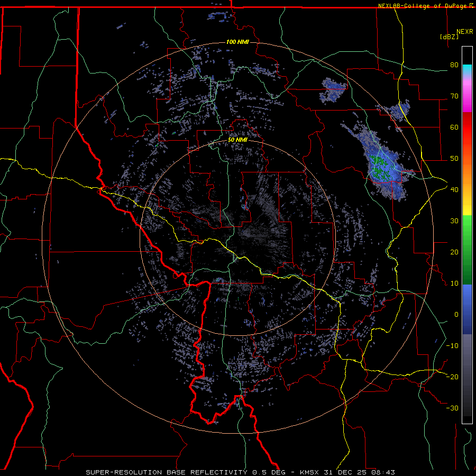
Task: Click the 10 value on the dBZ scale
Action: [x=454, y=283]
